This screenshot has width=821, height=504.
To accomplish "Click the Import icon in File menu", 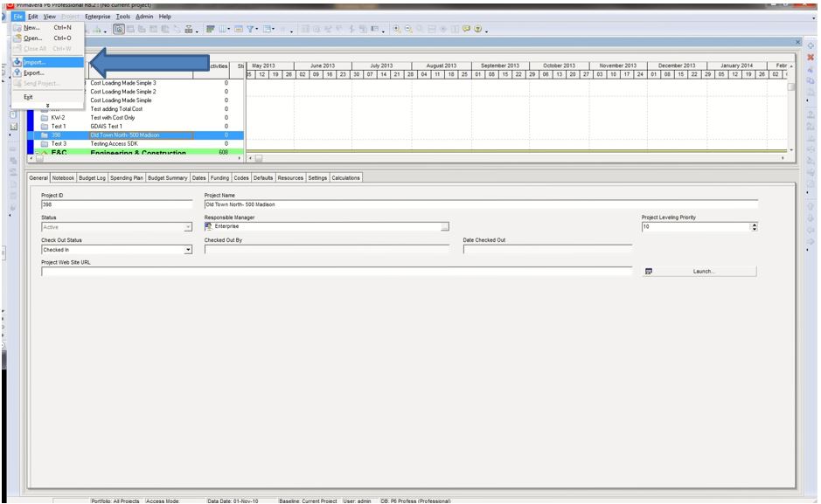I will click(x=17, y=62).
